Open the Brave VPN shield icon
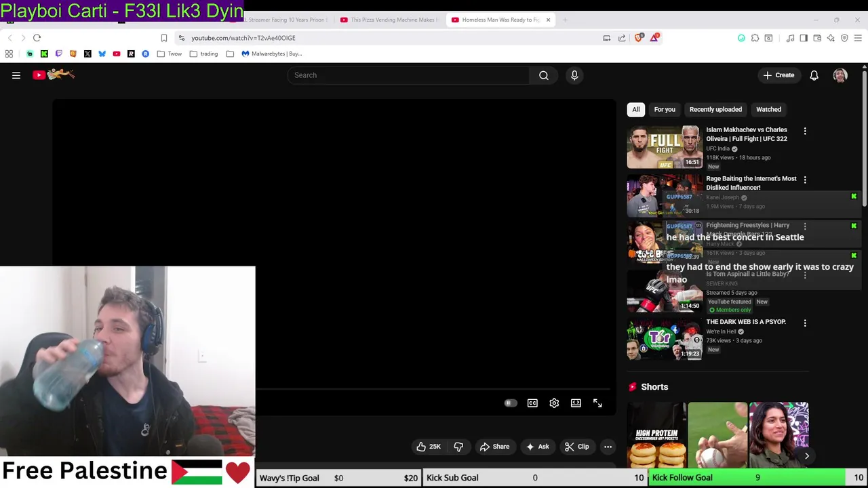The width and height of the screenshot is (868, 488). pyautogui.click(x=844, y=38)
